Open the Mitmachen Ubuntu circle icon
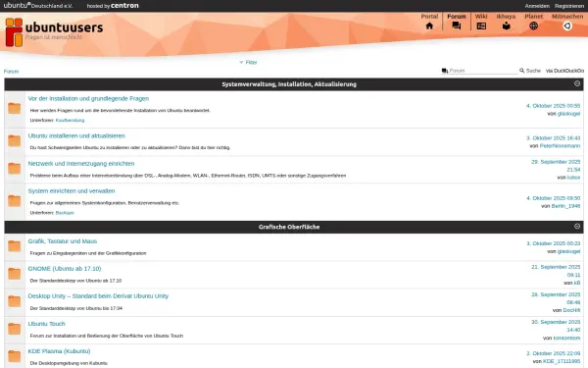 click(567, 26)
